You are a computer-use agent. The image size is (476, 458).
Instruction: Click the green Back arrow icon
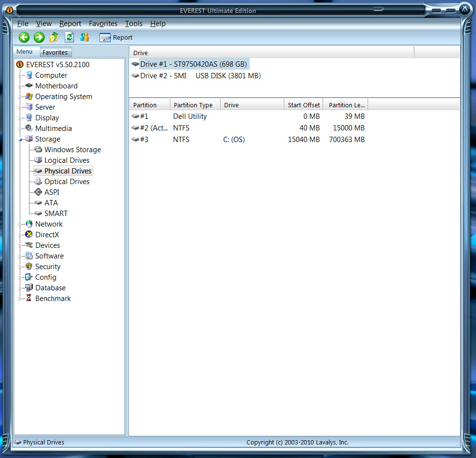24,37
